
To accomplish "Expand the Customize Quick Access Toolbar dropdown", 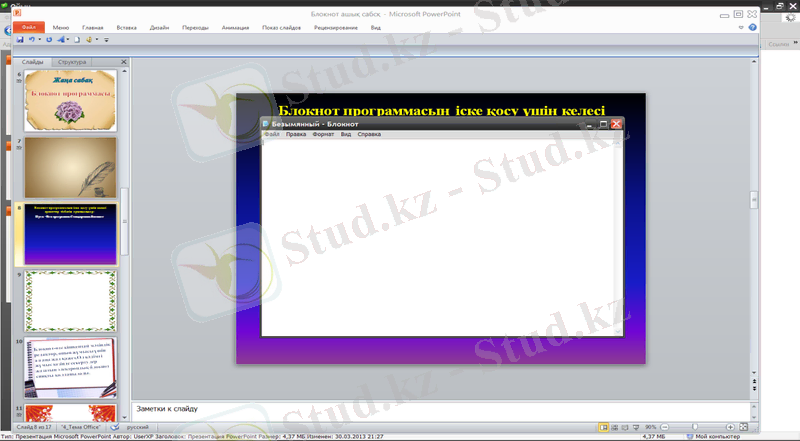I will pyautogui.click(x=106, y=40).
